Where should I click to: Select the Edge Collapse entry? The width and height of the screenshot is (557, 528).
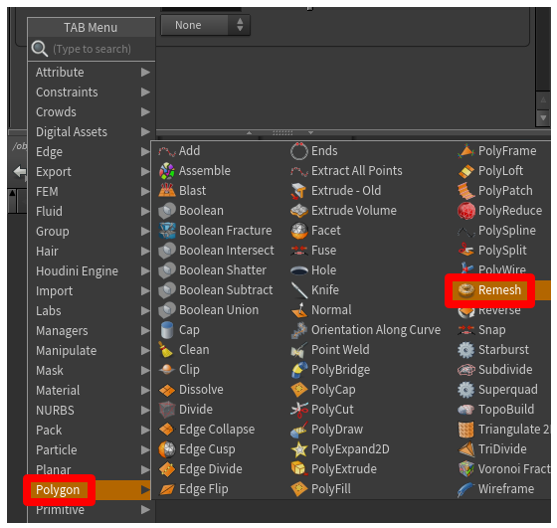[x=217, y=430]
